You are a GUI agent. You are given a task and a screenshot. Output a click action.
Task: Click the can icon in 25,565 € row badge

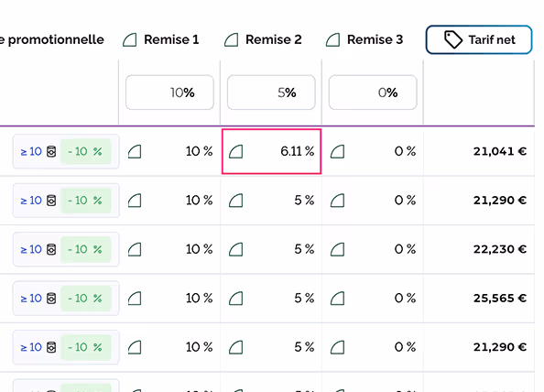pyautogui.click(x=51, y=299)
